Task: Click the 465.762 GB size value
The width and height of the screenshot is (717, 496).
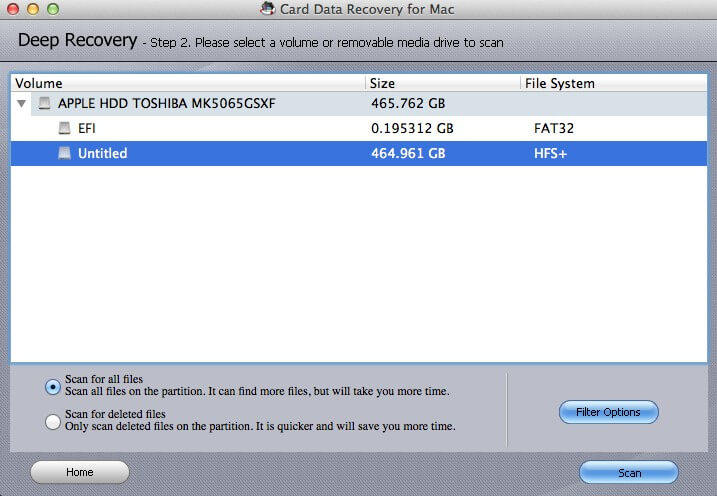Action: (408, 103)
